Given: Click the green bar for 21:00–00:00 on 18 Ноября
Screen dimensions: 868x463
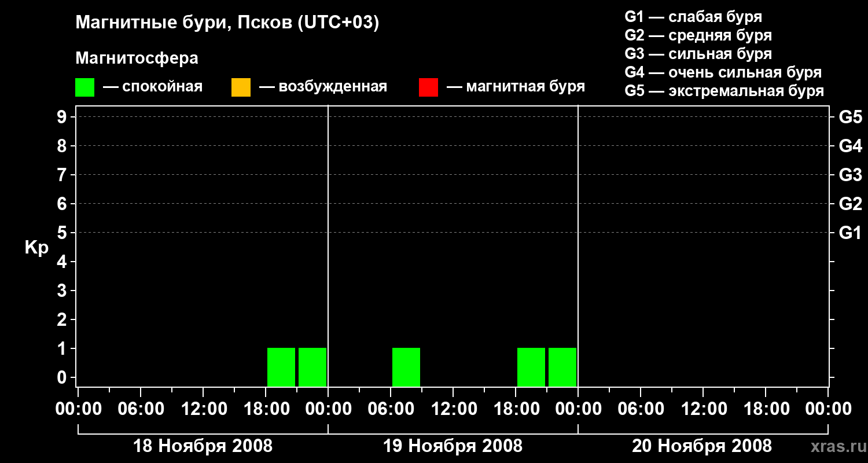Looking at the screenshot, I should 312,367.
